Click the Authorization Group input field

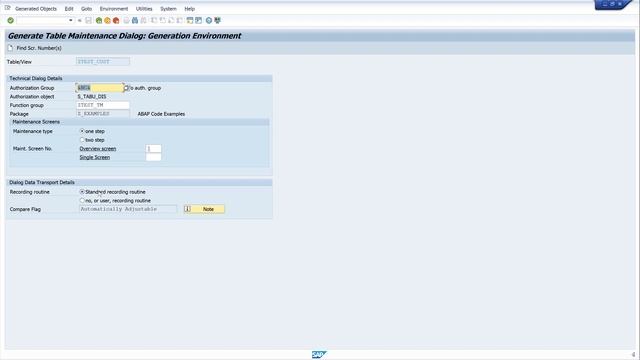pyautogui.click(x=100, y=88)
